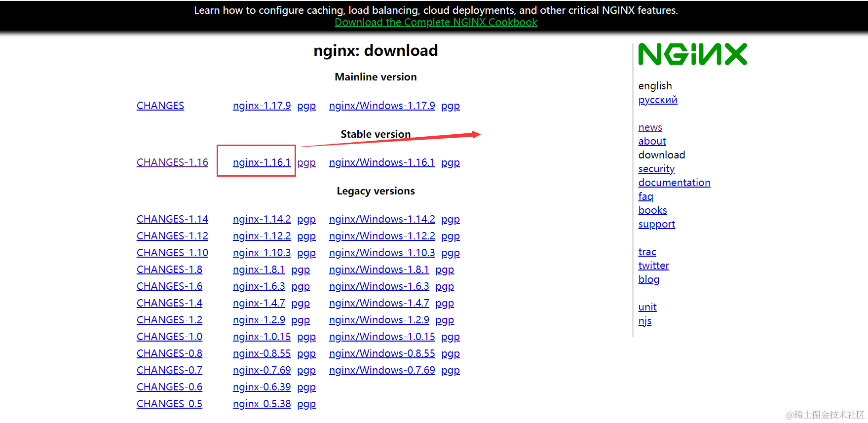868x423 pixels.
Task: Open CHANGES-1.0 link
Action: pos(169,337)
